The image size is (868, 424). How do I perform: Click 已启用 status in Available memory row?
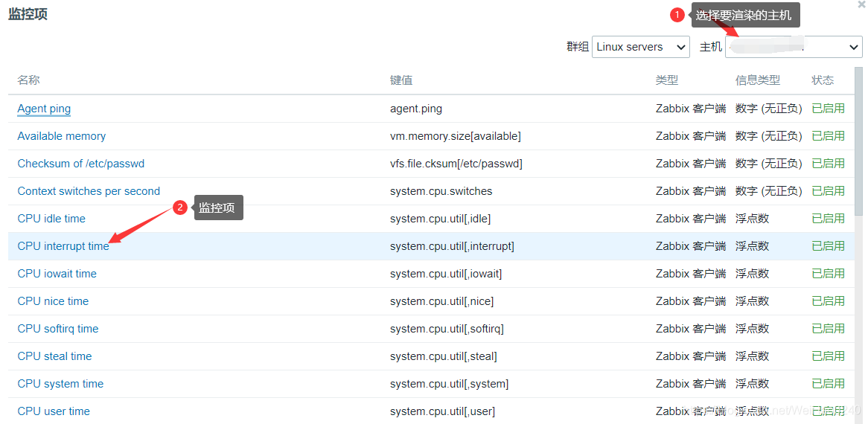(828, 136)
